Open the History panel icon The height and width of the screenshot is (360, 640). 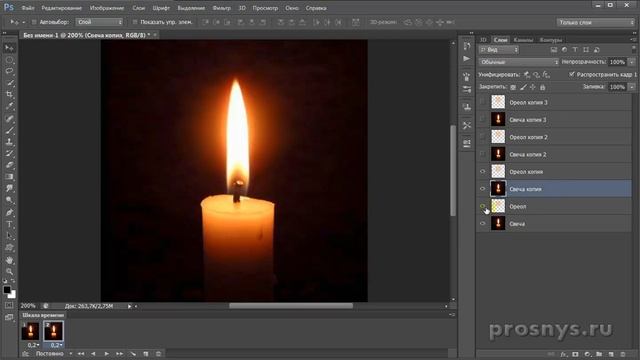pyautogui.click(x=467, y=46)
